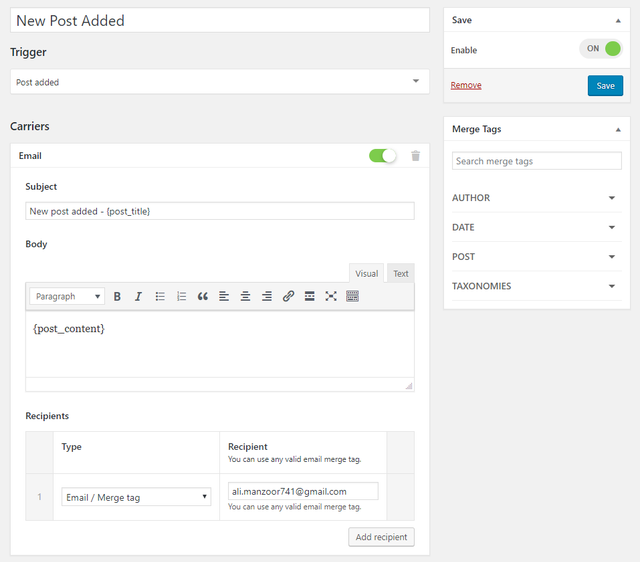Expand the TAXONOMIES merge tags group
Image resolution: width=640 pixels, height=562 pixels.
coord(536,286)
